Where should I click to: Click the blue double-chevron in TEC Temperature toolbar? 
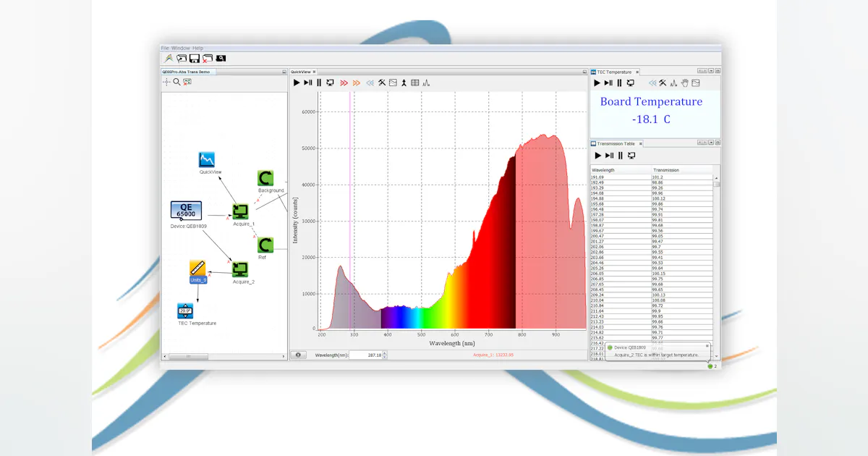[652, 83]
